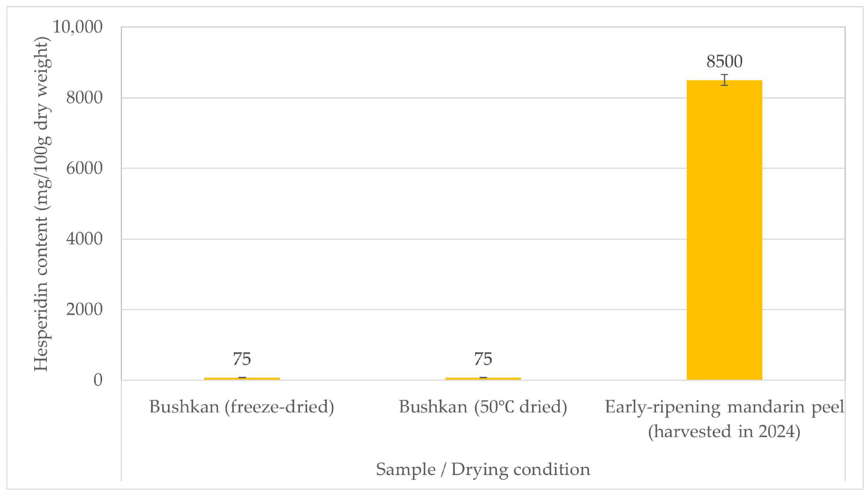Click the 10,000 y-axis tick label
The image size is (868, 495).
[x=77, y=27]
